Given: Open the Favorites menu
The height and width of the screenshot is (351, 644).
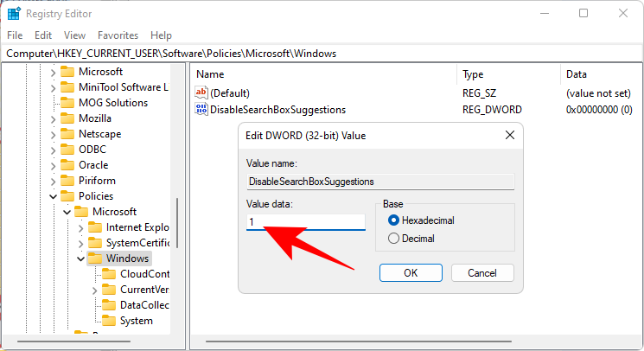Looking at the screenshot, I should point(118,35).
